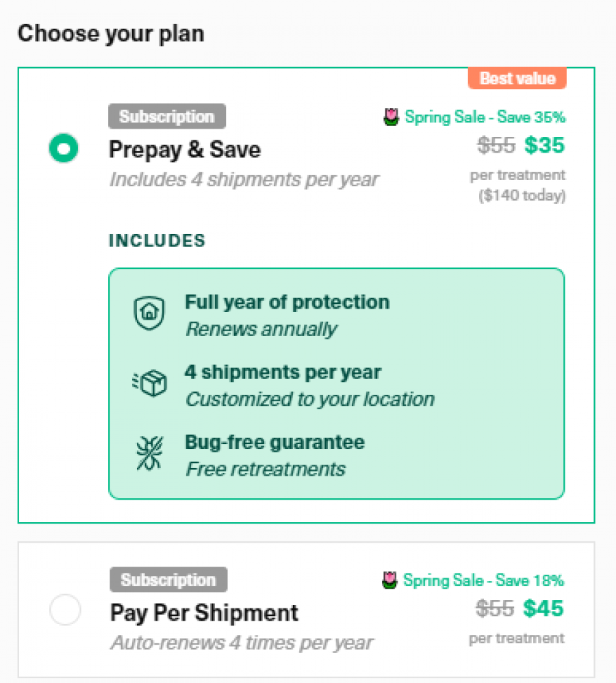Image resolution: width=616 pixels, height=683 pixels.
Task: Click the Spring Sale - Save 35% label
Action: (x=485, y=118)
